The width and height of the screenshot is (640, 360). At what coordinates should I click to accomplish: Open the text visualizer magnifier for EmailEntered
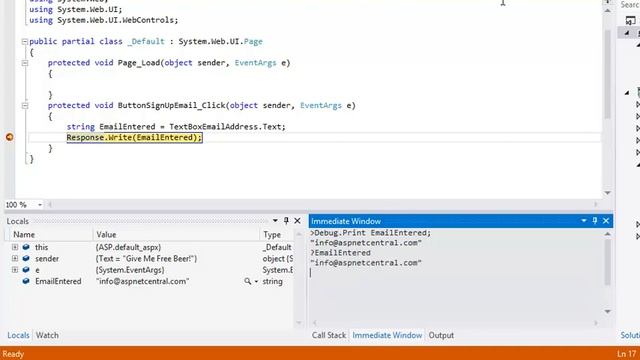(x=247, y=281)
